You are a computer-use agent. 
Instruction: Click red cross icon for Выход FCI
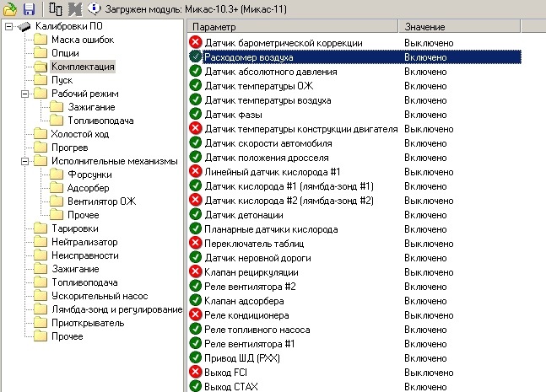pos(195,372)
